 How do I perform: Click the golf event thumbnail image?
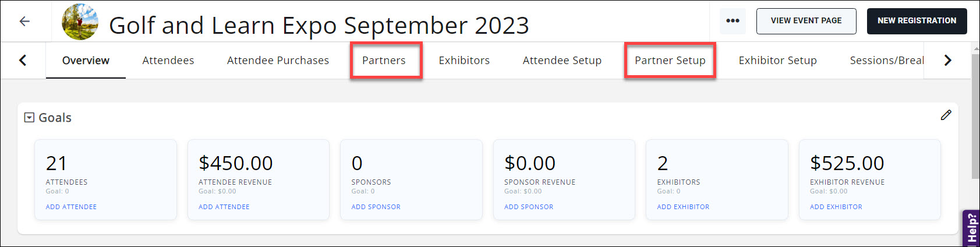pos(80,22)
